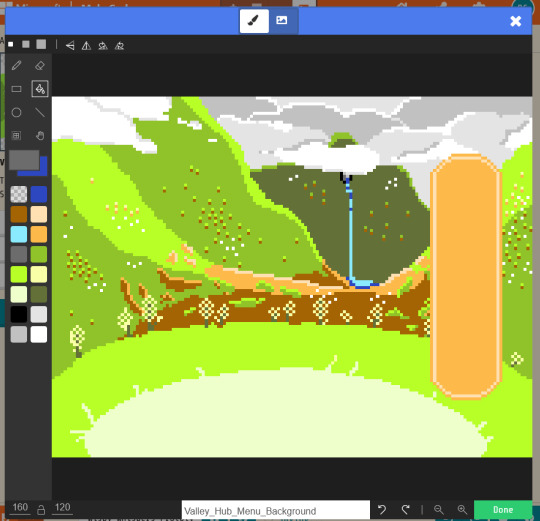Pick the dark gray color swatch
The width and height of the screenshot is (540, 521).
pyautogui.click(x=19, y=254)
